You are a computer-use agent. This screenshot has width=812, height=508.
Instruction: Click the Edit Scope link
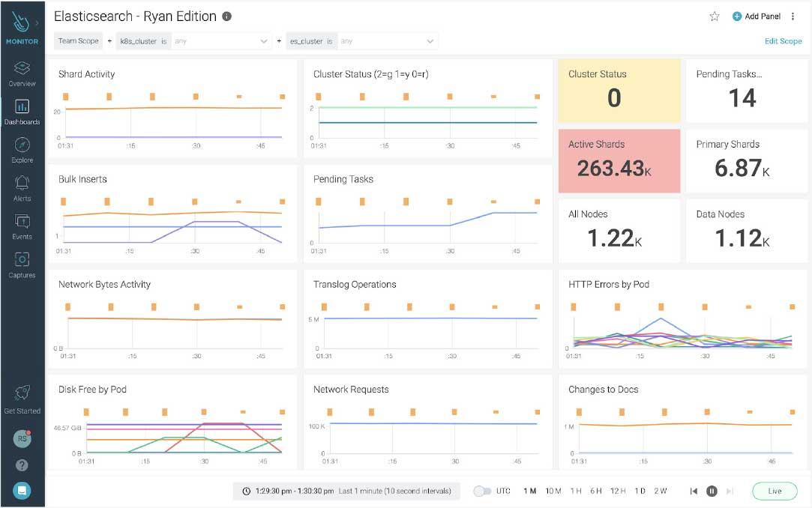tap(783, 41)
